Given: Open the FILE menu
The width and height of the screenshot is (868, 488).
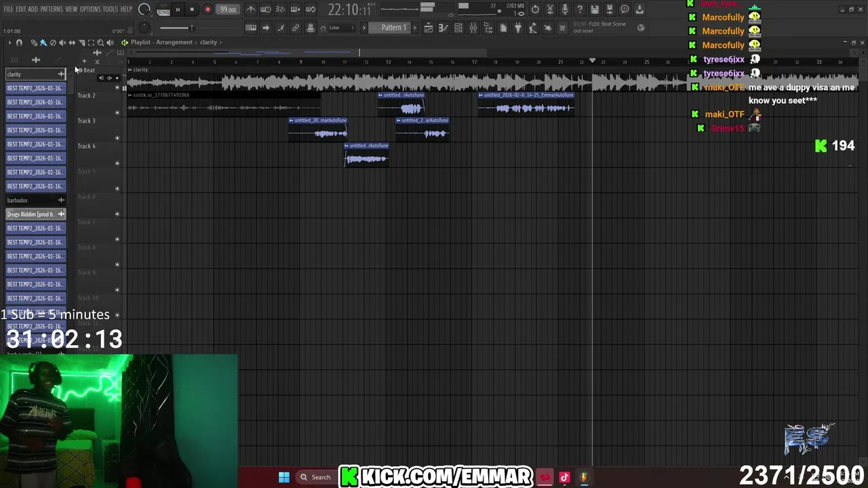Looking at the screenshot, I should 9,9.
